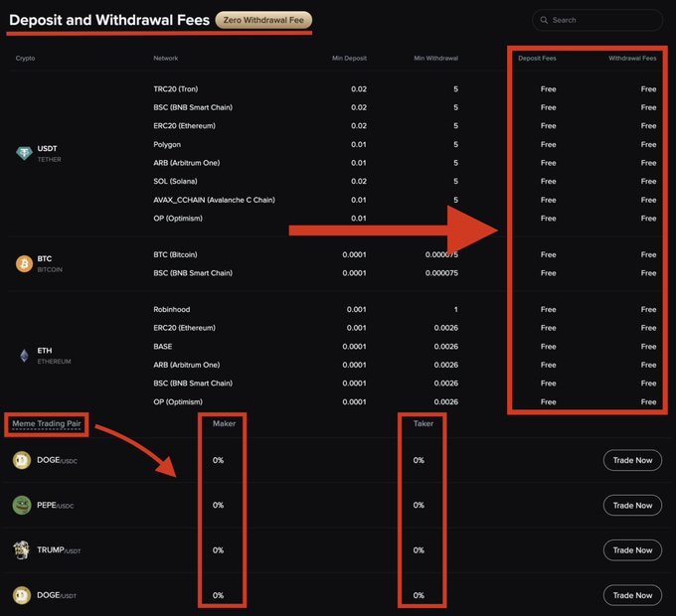Trade Now for DOGE/USDT pair
676x616 pixels.
click(632, 595)
